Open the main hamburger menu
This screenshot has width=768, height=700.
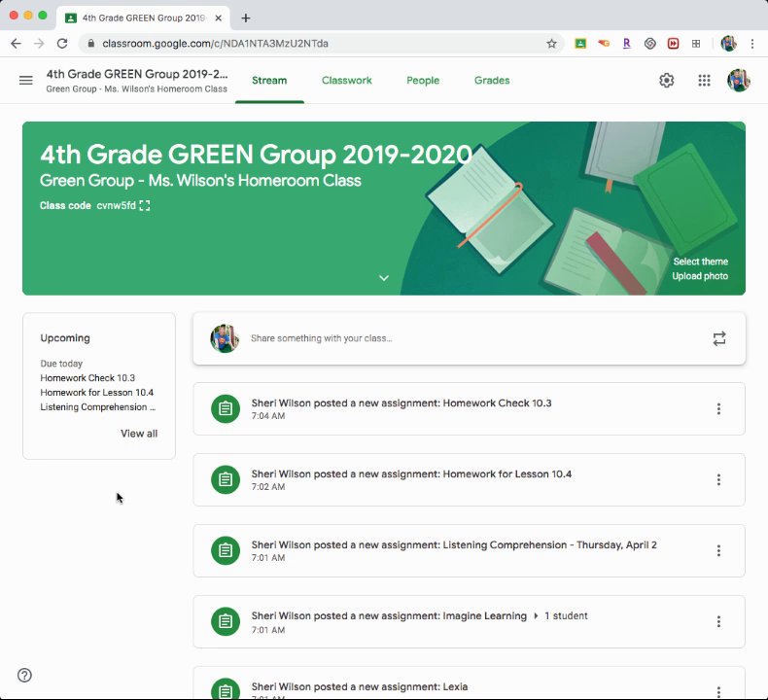[x=26, y=81]
